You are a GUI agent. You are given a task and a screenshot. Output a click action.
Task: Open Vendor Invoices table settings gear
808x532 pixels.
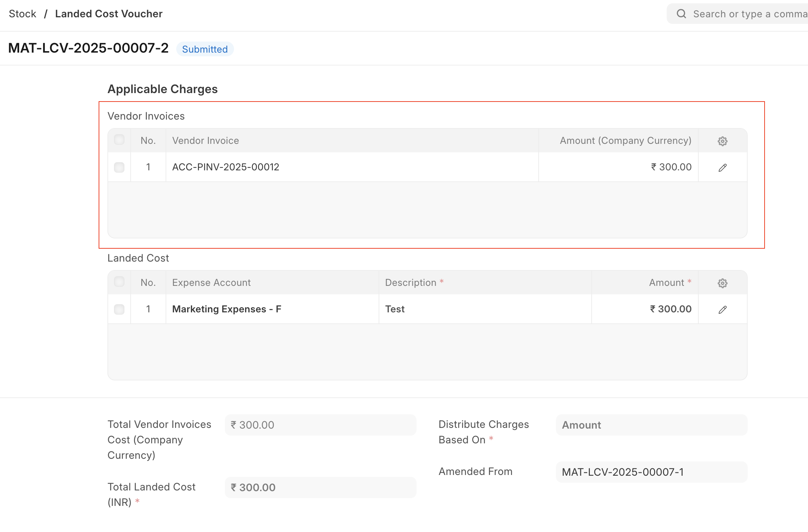point(722,141)
